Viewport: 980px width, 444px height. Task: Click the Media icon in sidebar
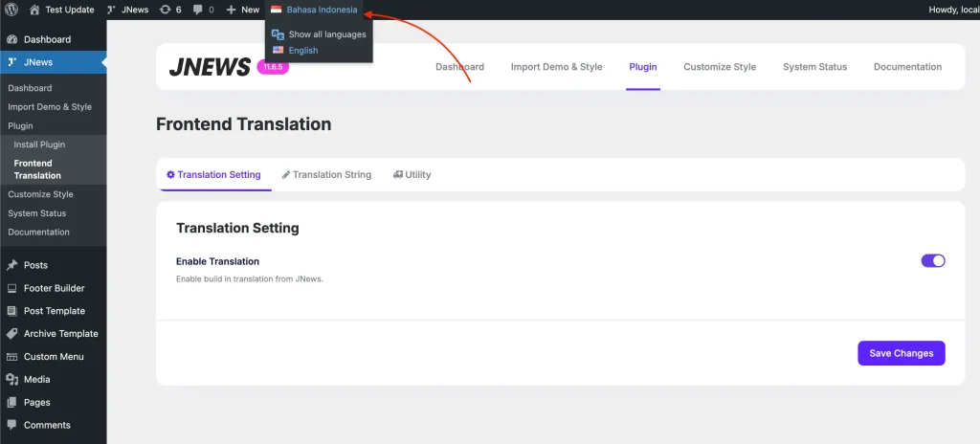pyautogui.click(x=11, y=380)
